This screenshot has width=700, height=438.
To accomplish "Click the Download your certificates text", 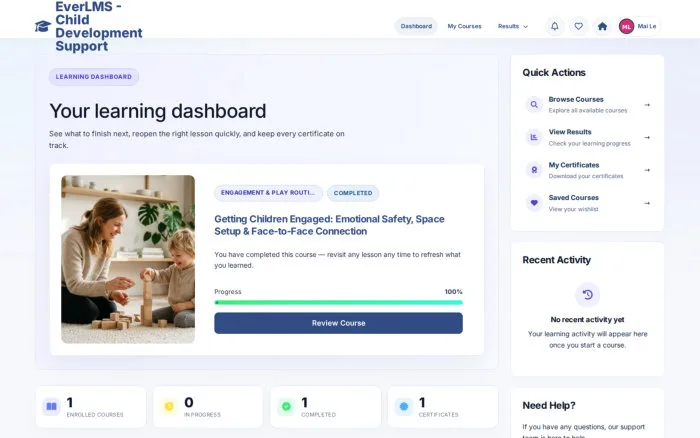I will tap(586, 176).
